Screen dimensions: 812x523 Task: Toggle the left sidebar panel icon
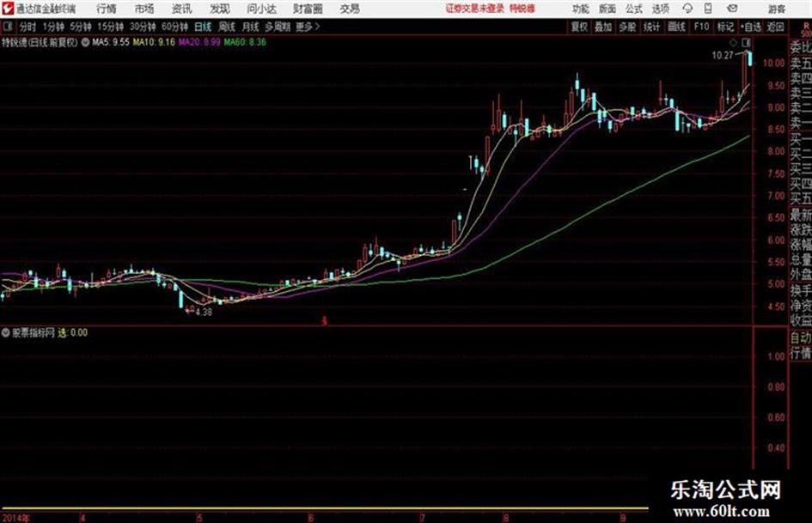click(x=7, y=27)
